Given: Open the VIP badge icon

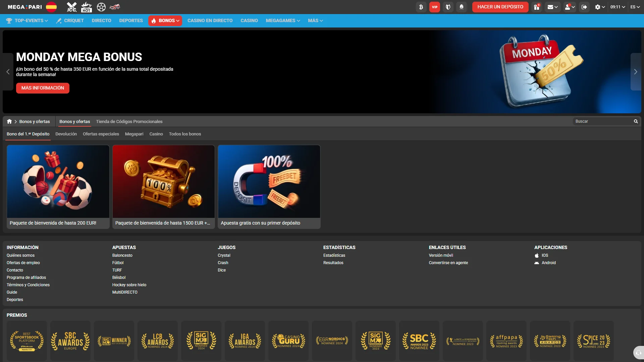Looking at the screenshot, I should [x=434, y=7].
